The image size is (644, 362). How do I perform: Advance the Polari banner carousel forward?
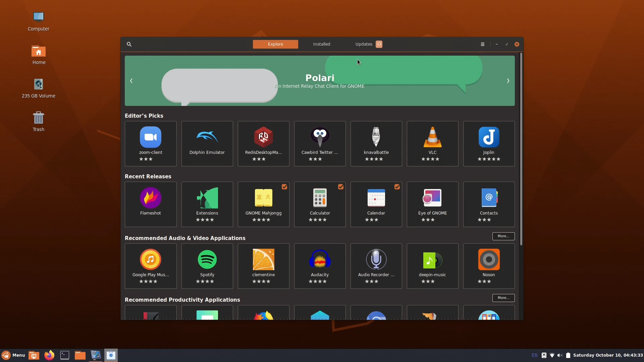(x=508, y=81)
